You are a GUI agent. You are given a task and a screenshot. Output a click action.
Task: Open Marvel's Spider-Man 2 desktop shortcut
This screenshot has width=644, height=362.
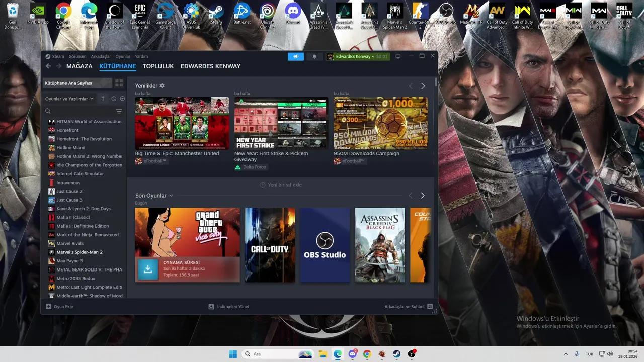coord(394,16)
